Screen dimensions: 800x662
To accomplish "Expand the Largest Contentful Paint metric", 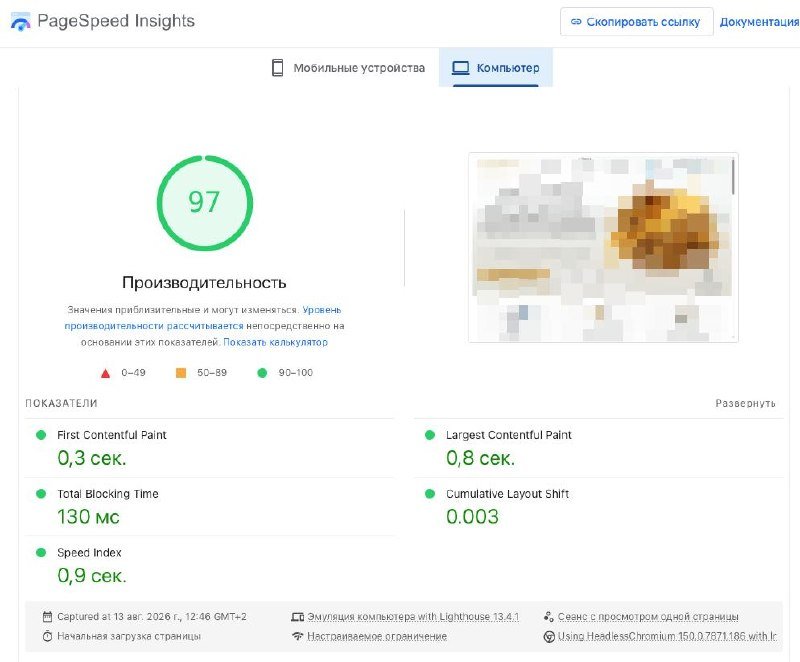I will (598, 448).
